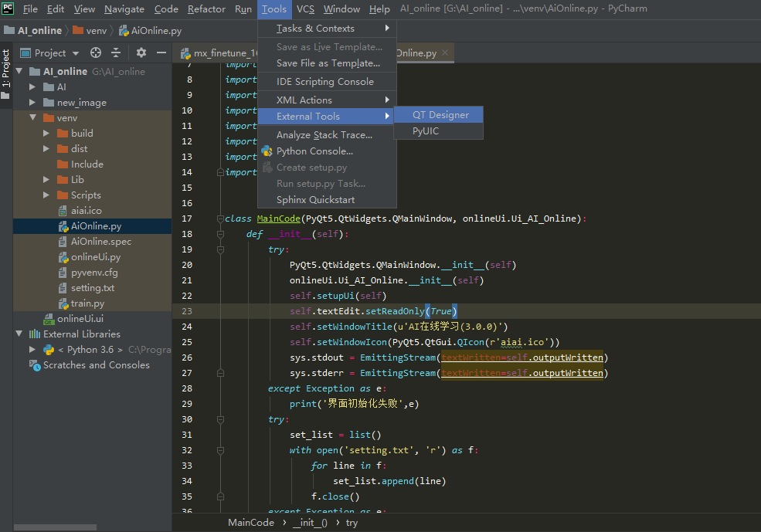Open the Window menu

click(341, 8)
